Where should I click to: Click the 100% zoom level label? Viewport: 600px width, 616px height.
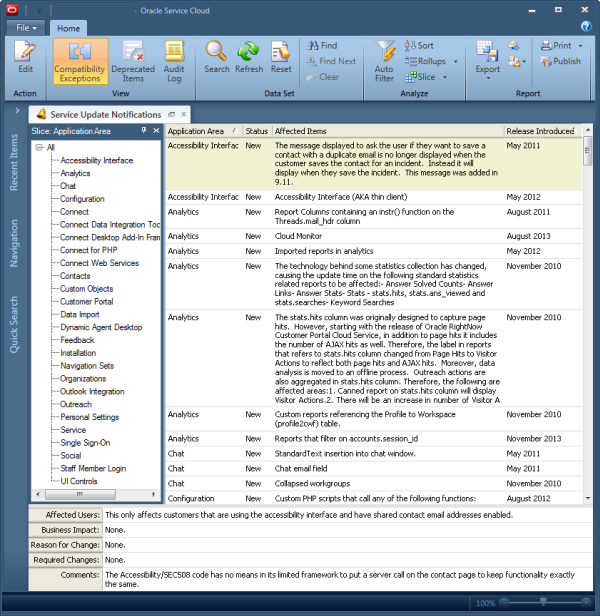485,603
